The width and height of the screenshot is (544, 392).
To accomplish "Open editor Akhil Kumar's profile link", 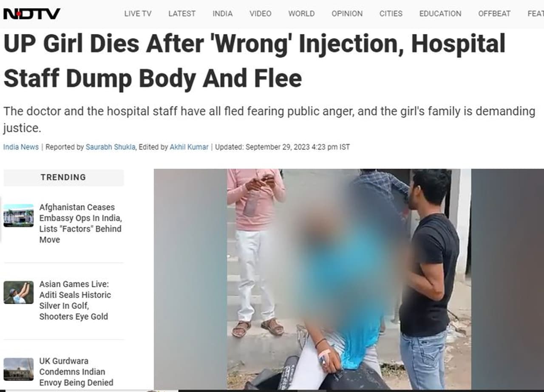I will click(189, 147).
